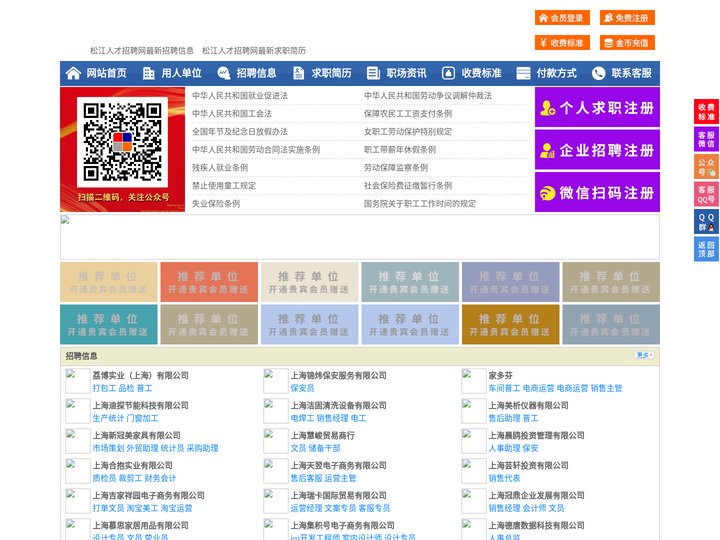This screenshot has height=540, width=720.
Task: Open 中华人民共和国工会法 link
Action: (232, 113)
